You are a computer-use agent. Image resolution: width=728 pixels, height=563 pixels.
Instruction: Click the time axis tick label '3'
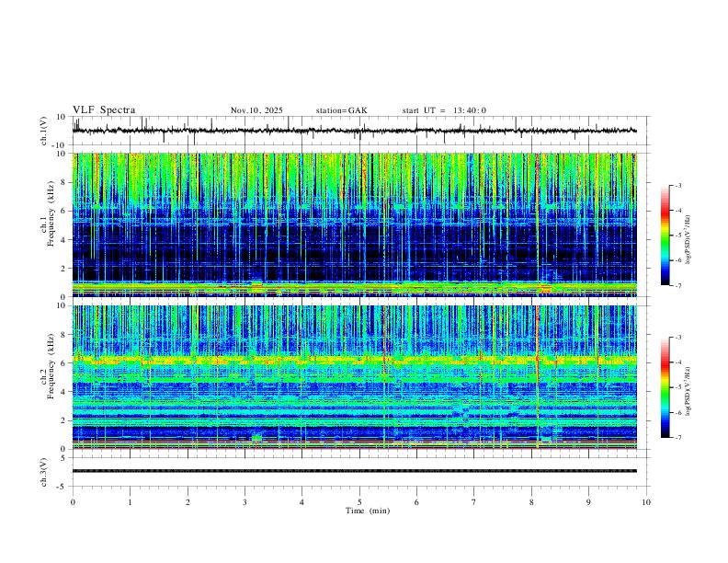tap(245, 502)
